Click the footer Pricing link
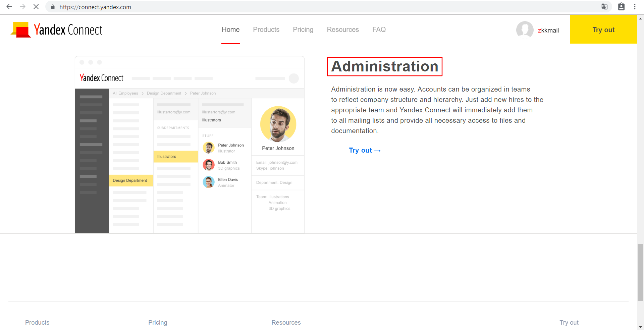 point(158,322)
